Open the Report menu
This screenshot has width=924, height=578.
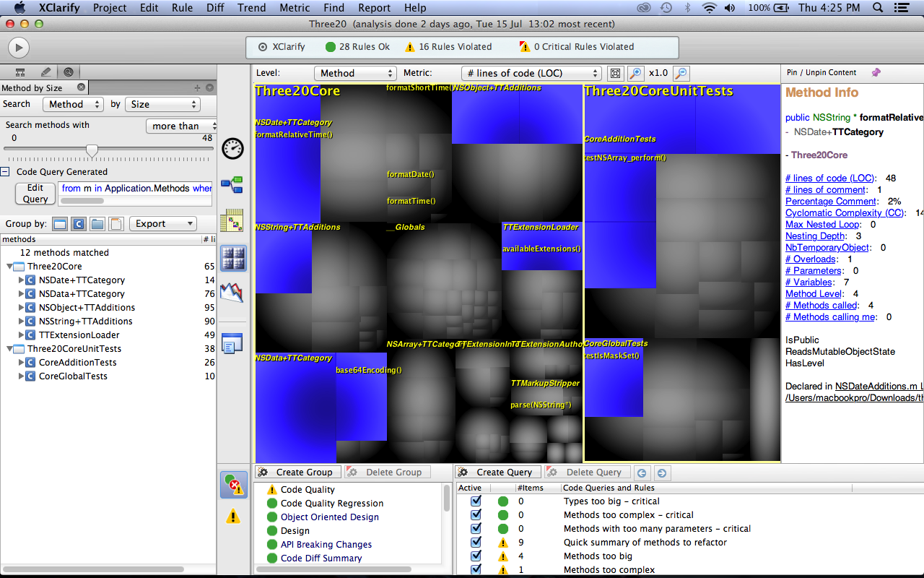tap(374, 8)
